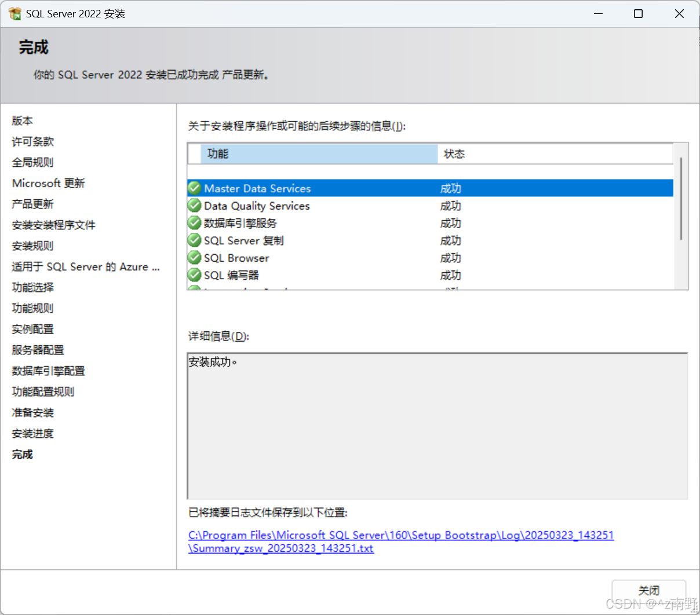Screen dimensions: 700x615
Task: Open the summary log file link
Action: coord(400,535)
